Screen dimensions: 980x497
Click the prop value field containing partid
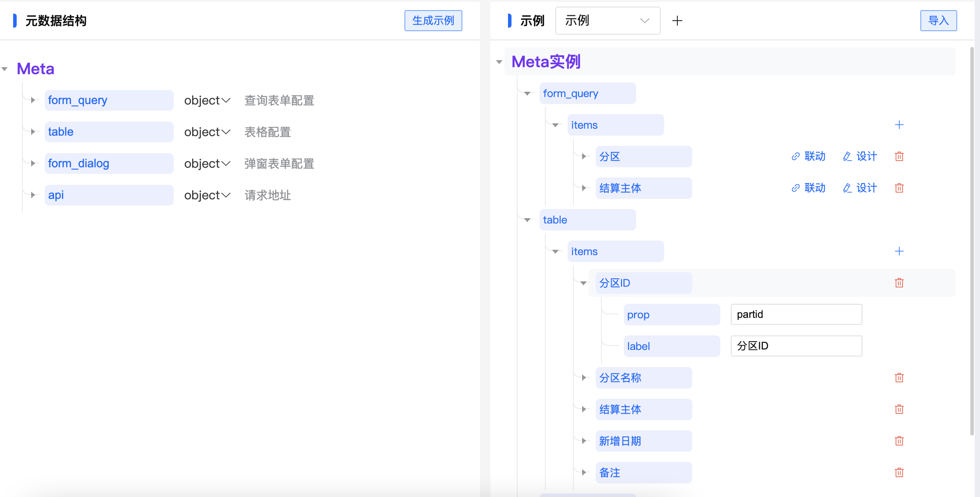point(796,314)
